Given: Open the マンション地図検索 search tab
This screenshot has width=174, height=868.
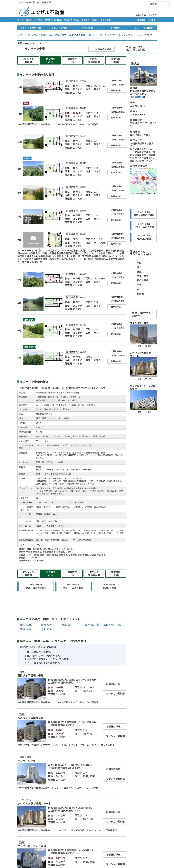Looking at the screenshot, I should [x=31, y=28].
